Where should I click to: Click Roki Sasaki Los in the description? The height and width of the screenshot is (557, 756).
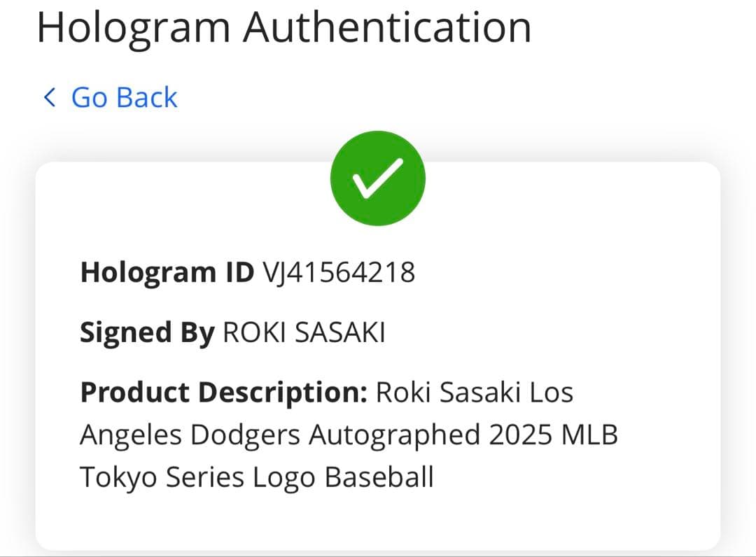(x=475, y=393)
